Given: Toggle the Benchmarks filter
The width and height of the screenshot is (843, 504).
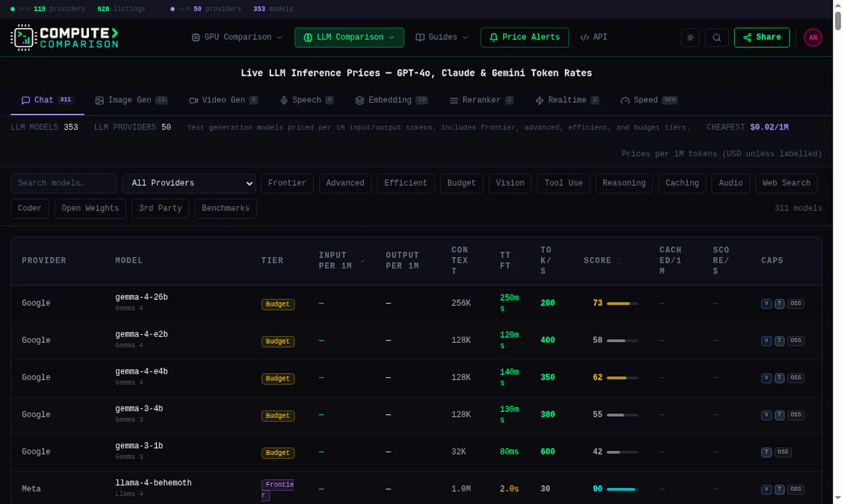Looking at the screenshot, I should 226,209.
